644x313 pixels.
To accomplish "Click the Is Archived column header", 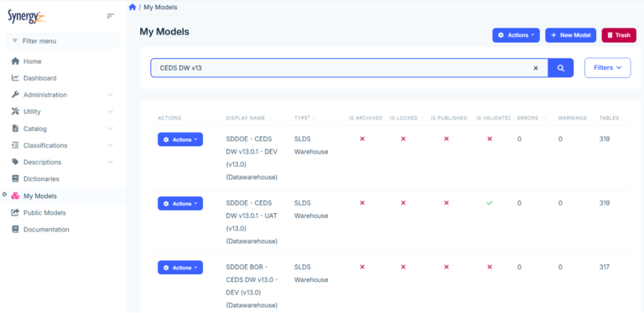I will point(366,117).
